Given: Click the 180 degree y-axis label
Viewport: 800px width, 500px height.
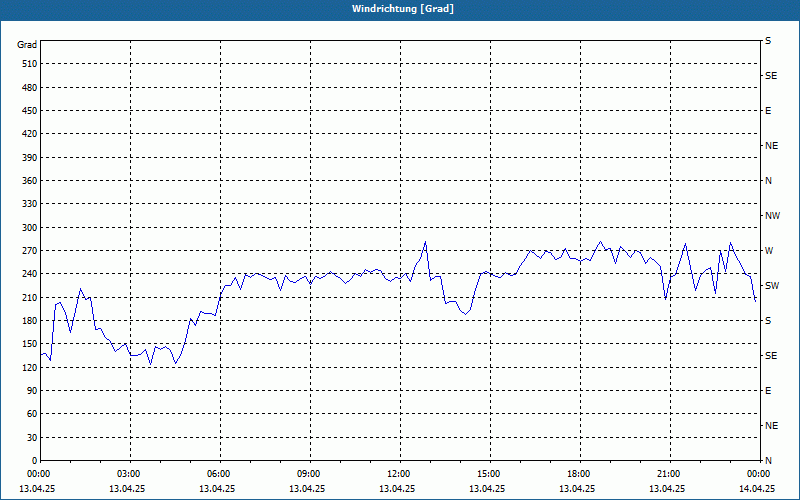Looking at the screenshot, I should point(28,321).
